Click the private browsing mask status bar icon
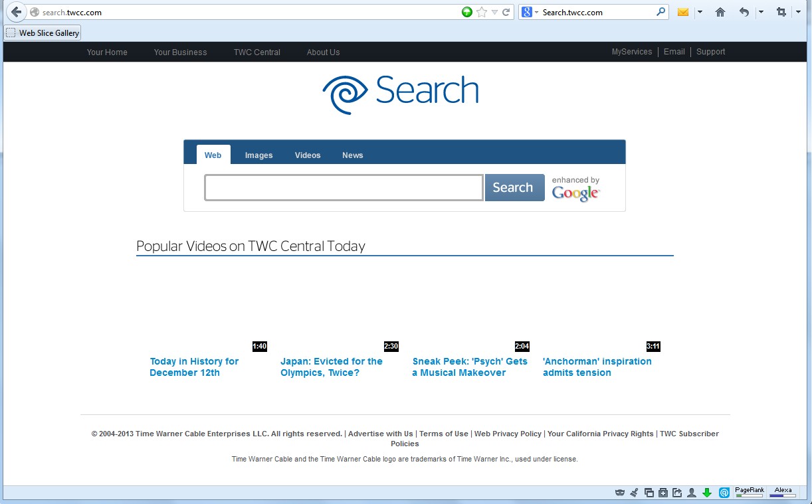Image resolution: width=812 pixels, height=504 pixels. pos(620,493)
